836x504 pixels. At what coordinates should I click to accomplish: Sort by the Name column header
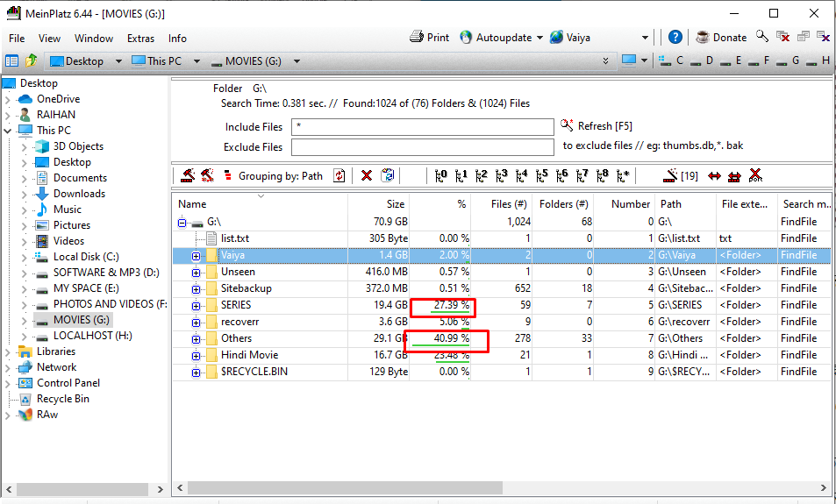tap(260, 204)
